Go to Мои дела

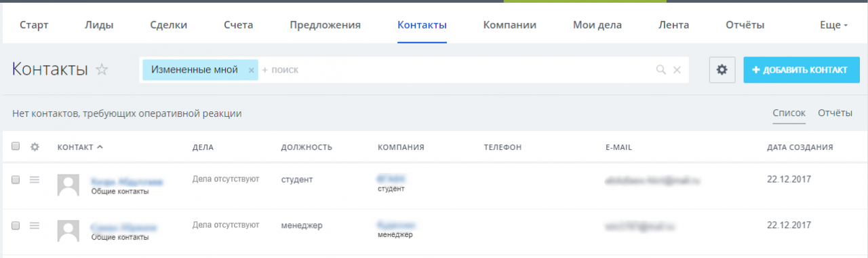coord(597,25)
